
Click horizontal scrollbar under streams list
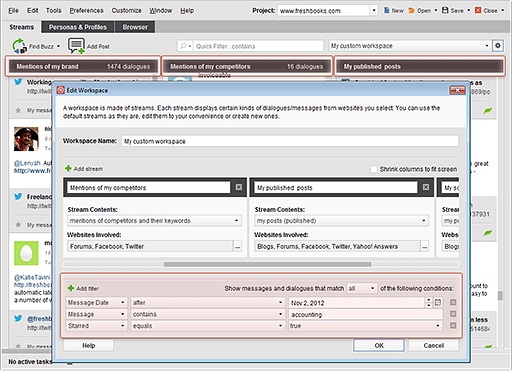point(267,264)
